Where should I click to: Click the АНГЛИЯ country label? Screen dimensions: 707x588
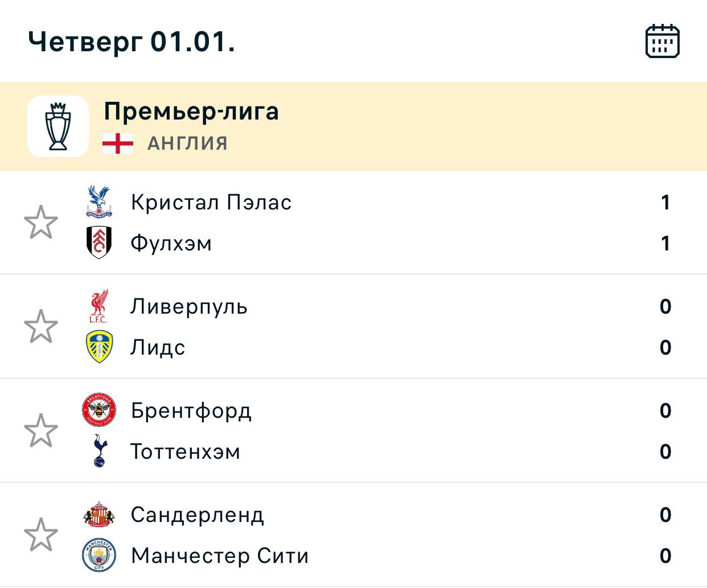[187, 143]
